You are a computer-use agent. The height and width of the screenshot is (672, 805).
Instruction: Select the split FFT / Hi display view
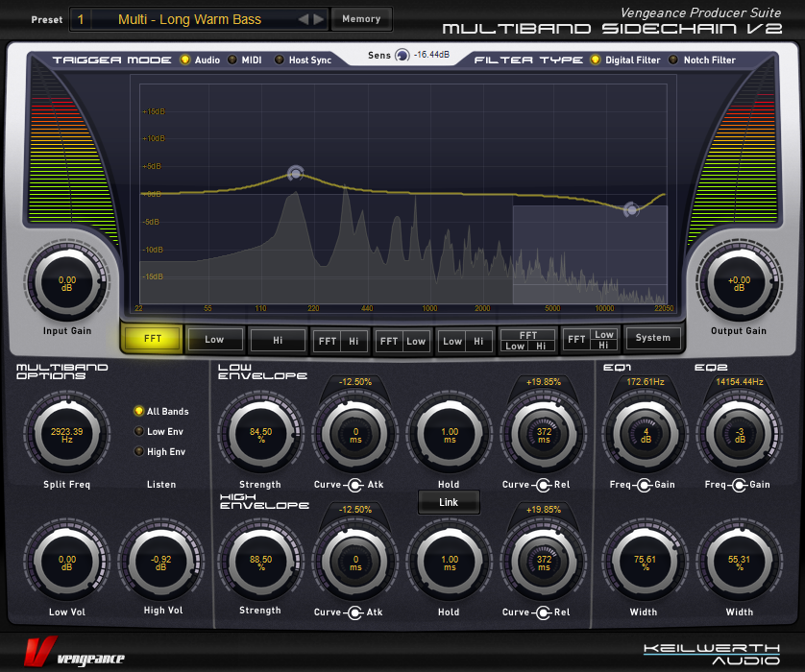click(340, 341)
